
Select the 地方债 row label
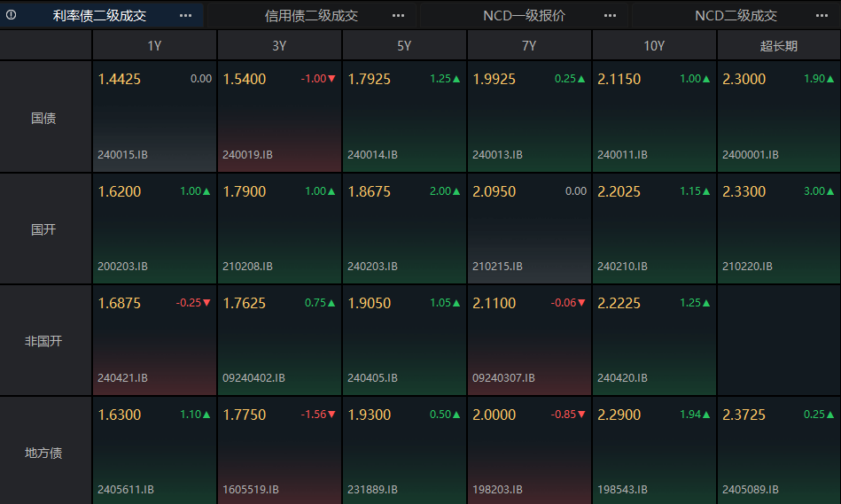tap(43, 453)
